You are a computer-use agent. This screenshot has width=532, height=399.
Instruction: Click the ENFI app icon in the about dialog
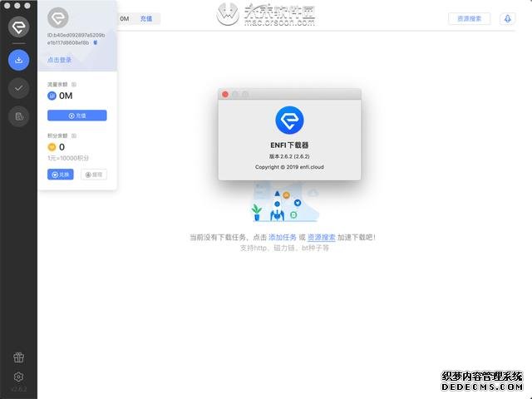coord(289,120)
